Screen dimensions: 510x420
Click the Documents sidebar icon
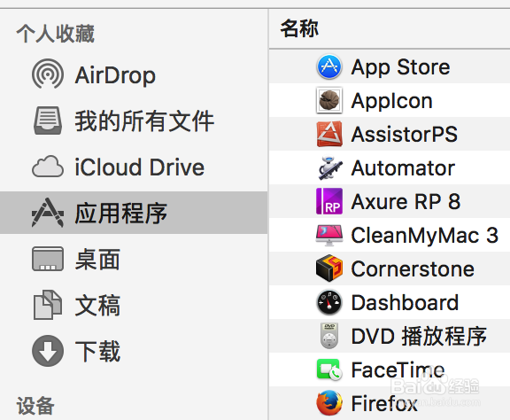point(48,305)
